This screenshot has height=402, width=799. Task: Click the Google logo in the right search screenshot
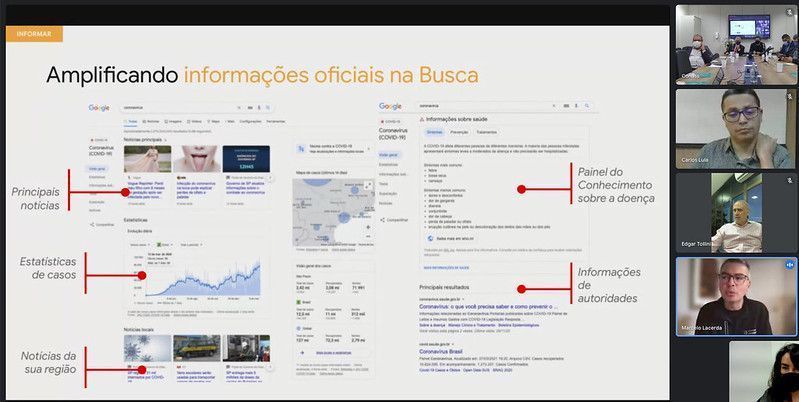click(391, 106)
